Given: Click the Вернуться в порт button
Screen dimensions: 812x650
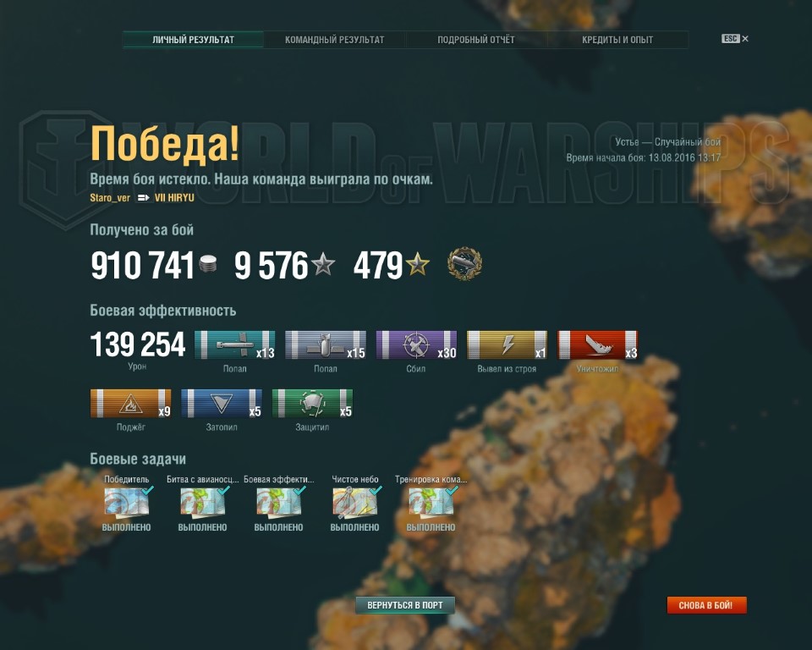Looking at the screenshot, I should pos(405,605).
